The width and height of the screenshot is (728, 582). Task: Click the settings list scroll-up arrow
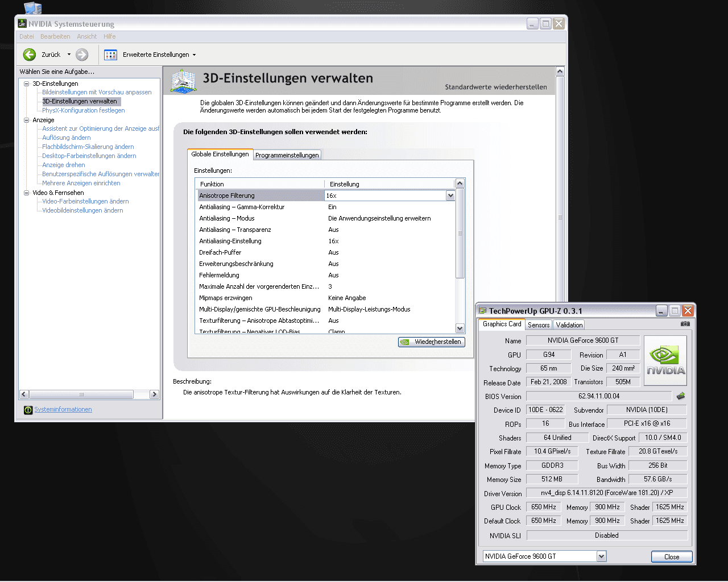460,183
